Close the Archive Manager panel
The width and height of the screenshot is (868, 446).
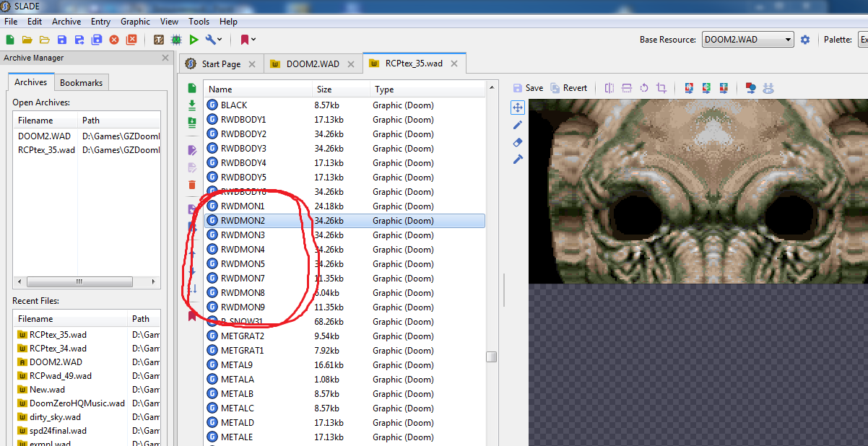[x=165, y=58]
